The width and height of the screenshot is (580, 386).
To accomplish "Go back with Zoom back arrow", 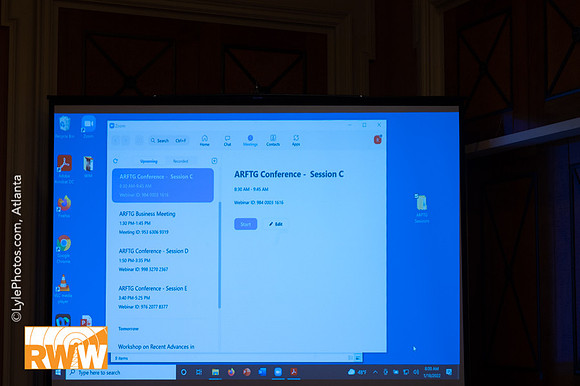I will pos(116,140).
